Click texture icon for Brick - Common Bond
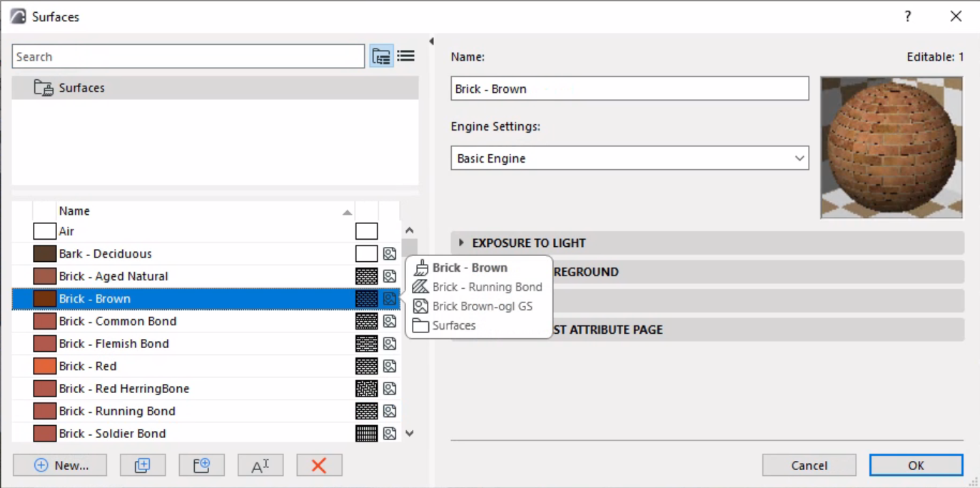This screenshot has width=980, height=488. [390, 321]
